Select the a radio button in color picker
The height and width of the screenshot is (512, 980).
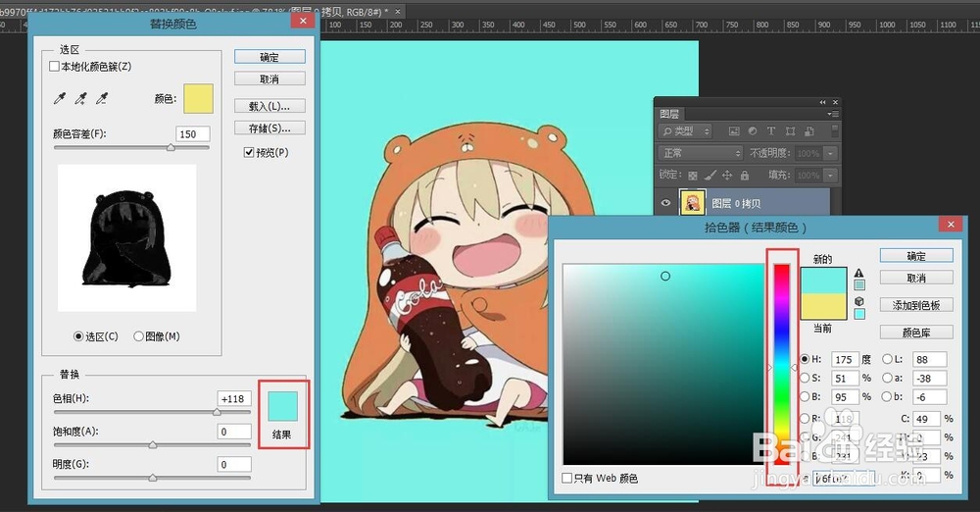pos(887,378)
